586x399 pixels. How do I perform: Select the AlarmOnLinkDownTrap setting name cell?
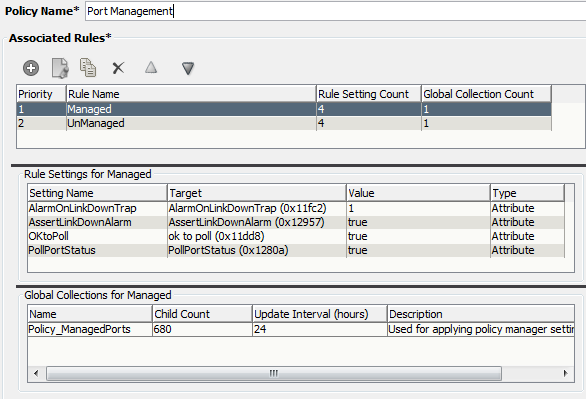click(97, 208)
